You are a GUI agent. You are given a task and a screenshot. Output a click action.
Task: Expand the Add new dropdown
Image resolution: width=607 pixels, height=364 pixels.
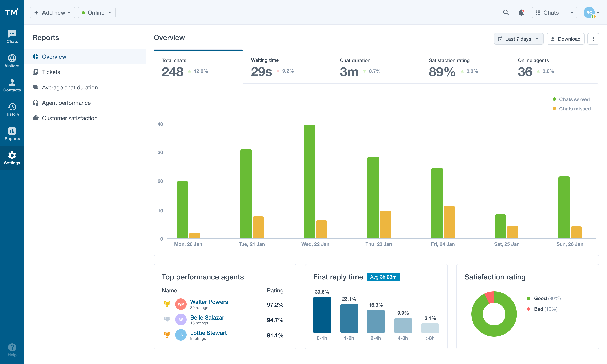[52, 13]
